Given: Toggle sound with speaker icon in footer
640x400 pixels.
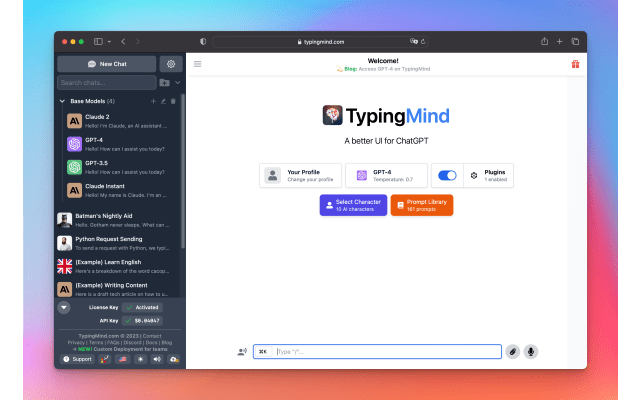Looking at the screenshot, I should [x=157, y=359].
